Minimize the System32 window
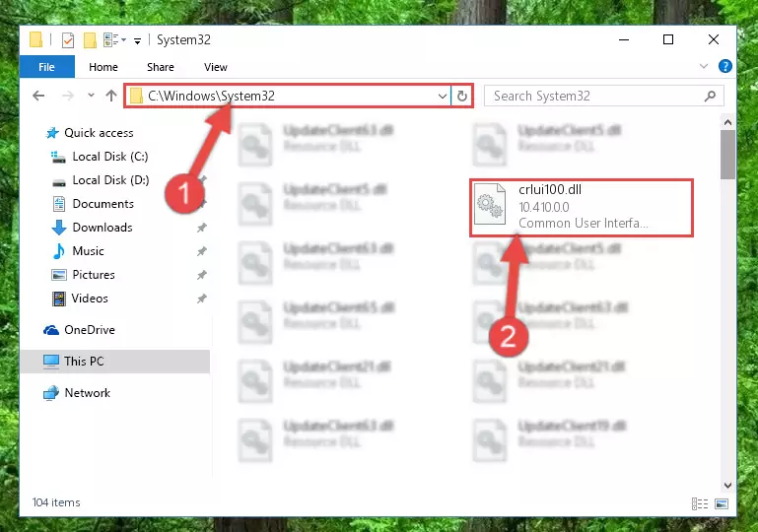Screen dimensions: 758x532 pos(624,39)
